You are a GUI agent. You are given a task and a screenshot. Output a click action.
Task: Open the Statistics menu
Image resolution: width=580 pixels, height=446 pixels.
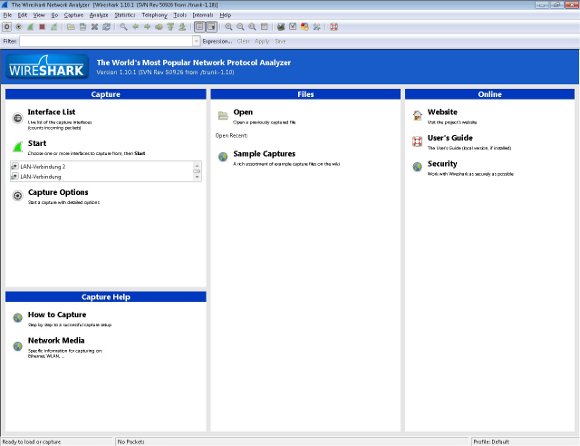point(125,15)
